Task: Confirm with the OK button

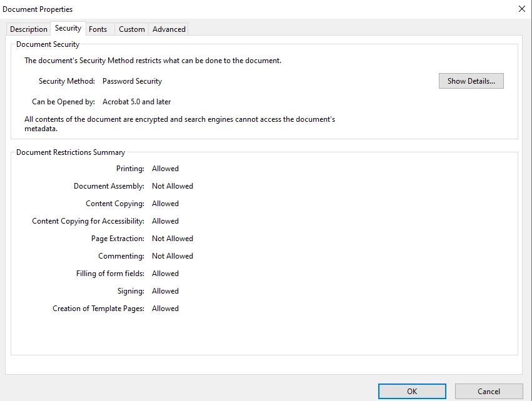Action: [x=412, y=391]
